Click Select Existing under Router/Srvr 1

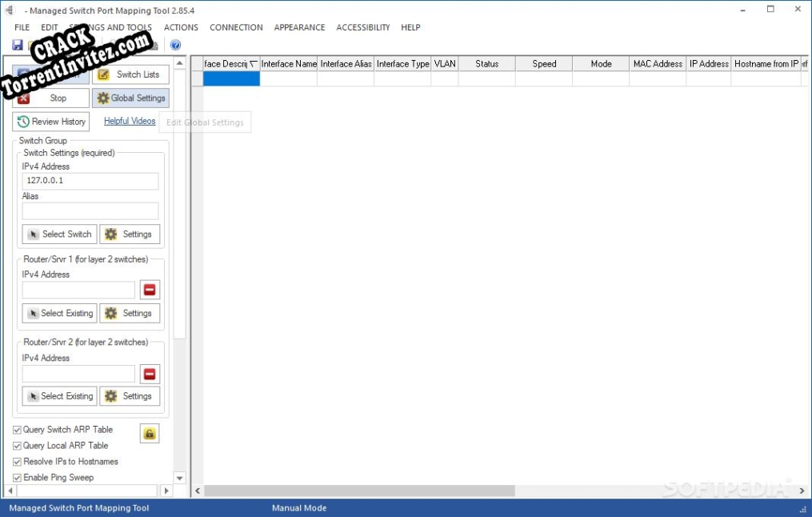point(59,313)
